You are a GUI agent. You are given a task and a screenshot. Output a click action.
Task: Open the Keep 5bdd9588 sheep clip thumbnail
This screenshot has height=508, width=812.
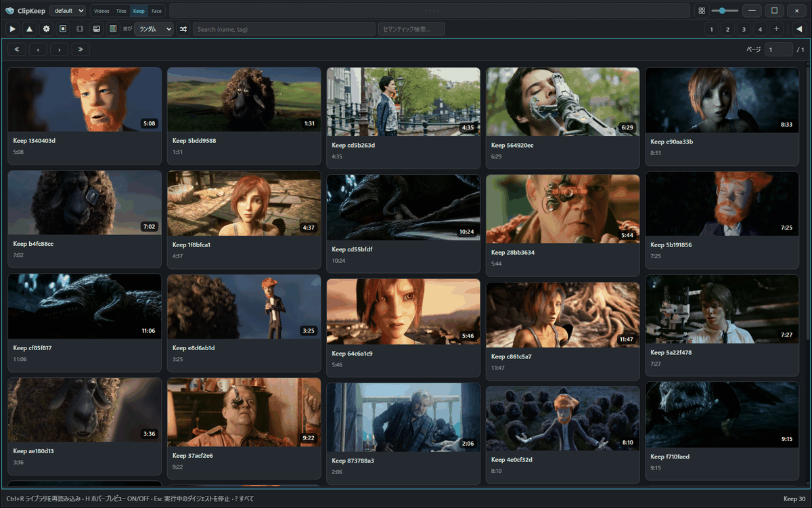(244, 100)
